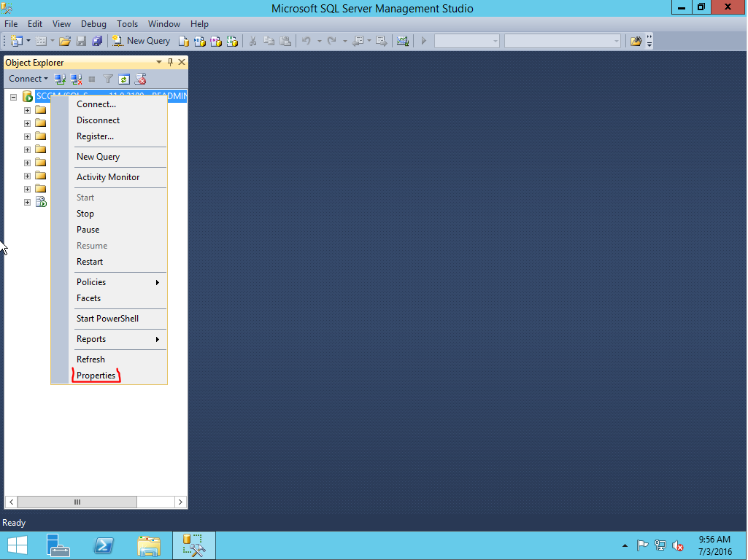Image resolution: width=748 pixels, height=560 pixels.
Task: Choose Disconnect from the context menu
Action: click(99, 120)
